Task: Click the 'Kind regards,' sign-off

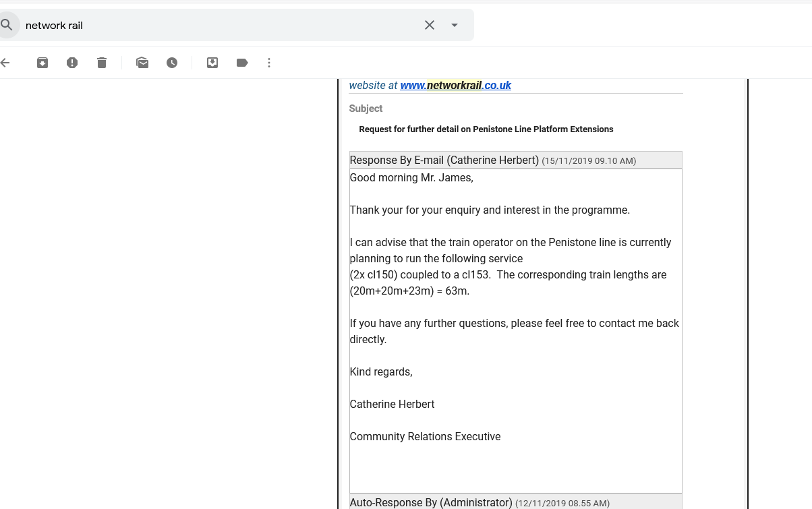Action: point(381,372)
